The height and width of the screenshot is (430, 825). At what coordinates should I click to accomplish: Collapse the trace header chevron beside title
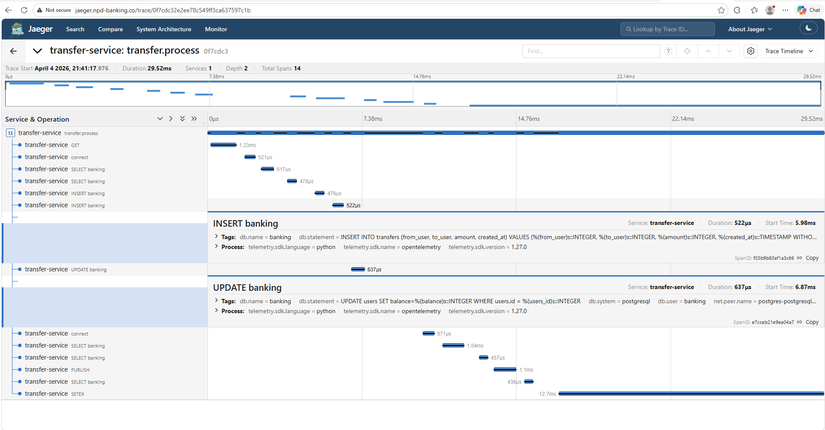37,50
